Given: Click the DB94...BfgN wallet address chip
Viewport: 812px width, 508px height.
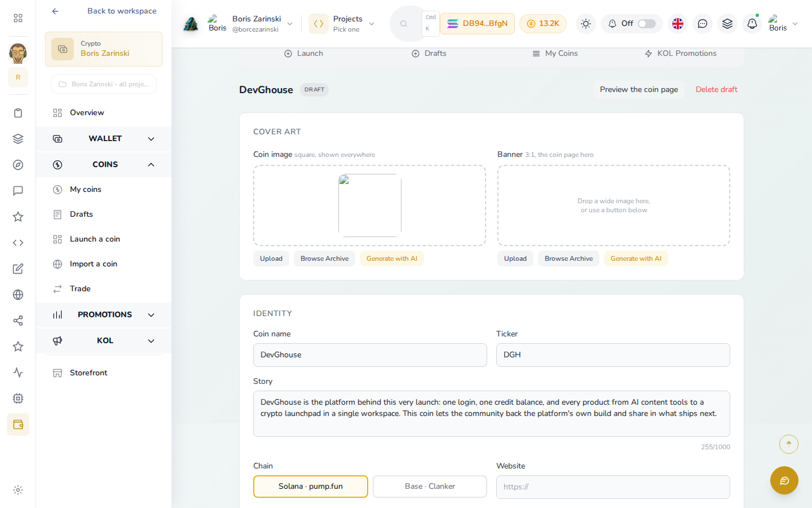Looking at the screenshot, I should pyautogui.click(x=477, y=24).
